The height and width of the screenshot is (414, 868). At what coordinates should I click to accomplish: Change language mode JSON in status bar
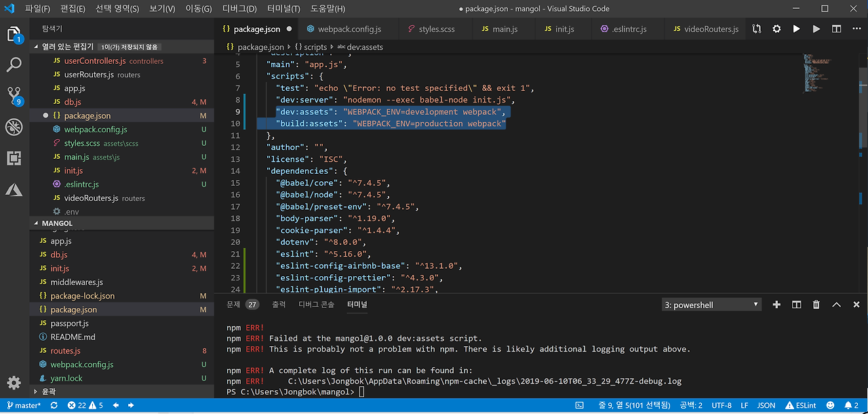coord(766,406)
